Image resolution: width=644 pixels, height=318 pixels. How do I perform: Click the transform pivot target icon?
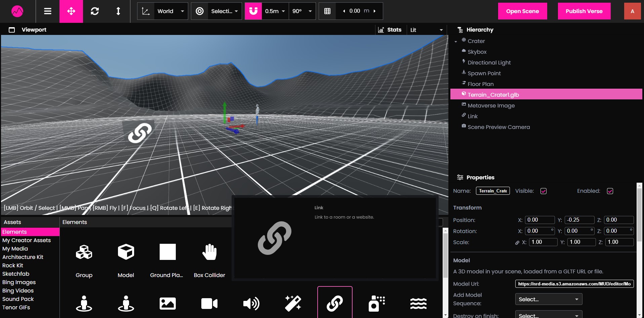click(x=200, y=11)
